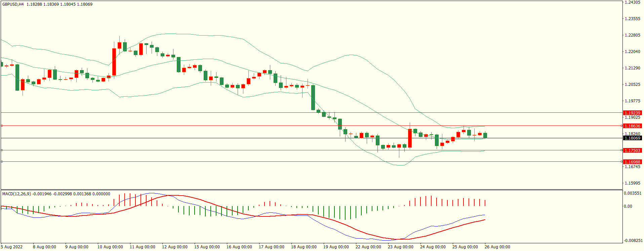Click the 1.24305 price axis label

pos(632,2)
